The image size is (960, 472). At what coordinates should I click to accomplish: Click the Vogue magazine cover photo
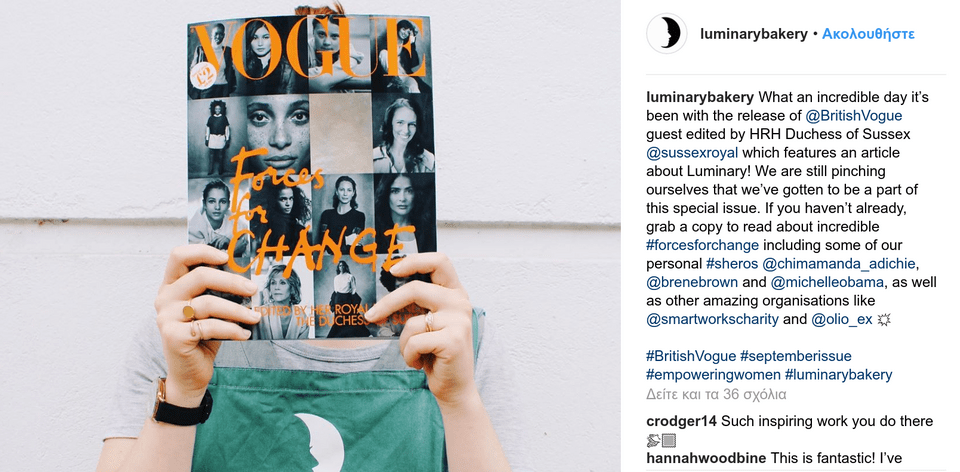pyautogui.click(x=312, y=178)
